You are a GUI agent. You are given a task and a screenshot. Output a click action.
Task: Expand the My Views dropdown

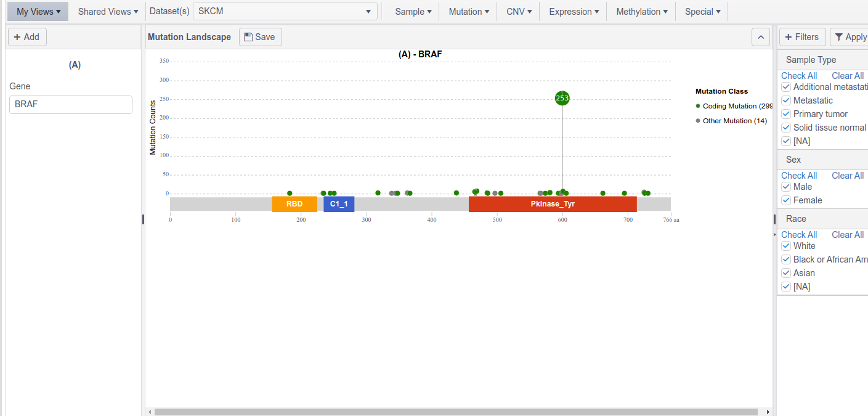[38, 12]
